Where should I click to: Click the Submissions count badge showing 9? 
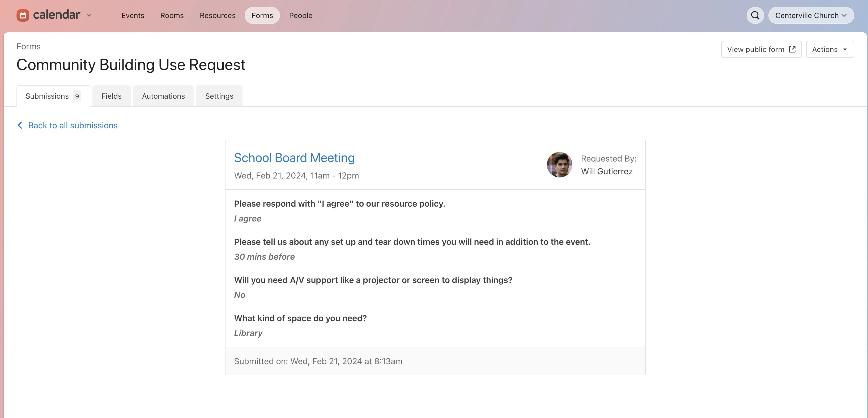(77, 96)
